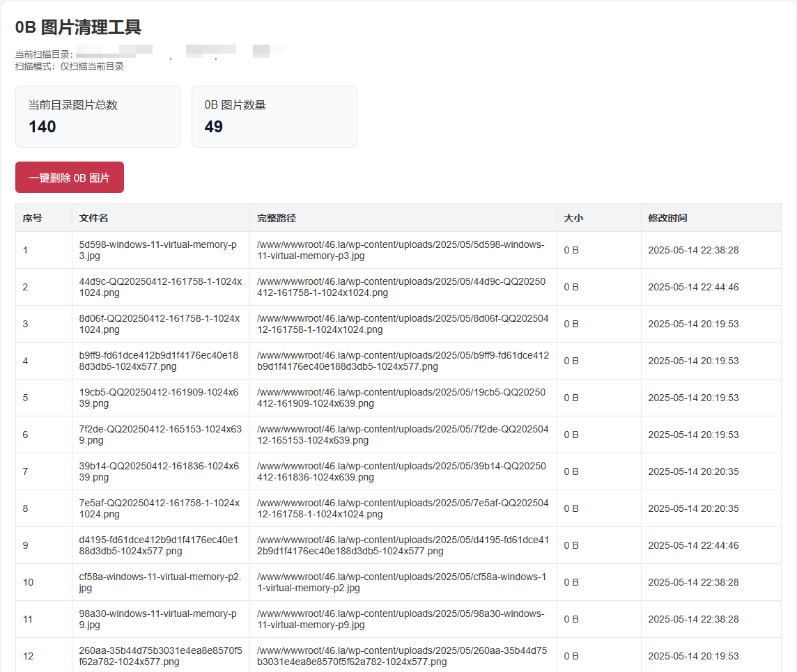
Task: Select filename 5d598-windows-11-virtual-memory-p3.jpg in row 1
Action: click(161, 249)
